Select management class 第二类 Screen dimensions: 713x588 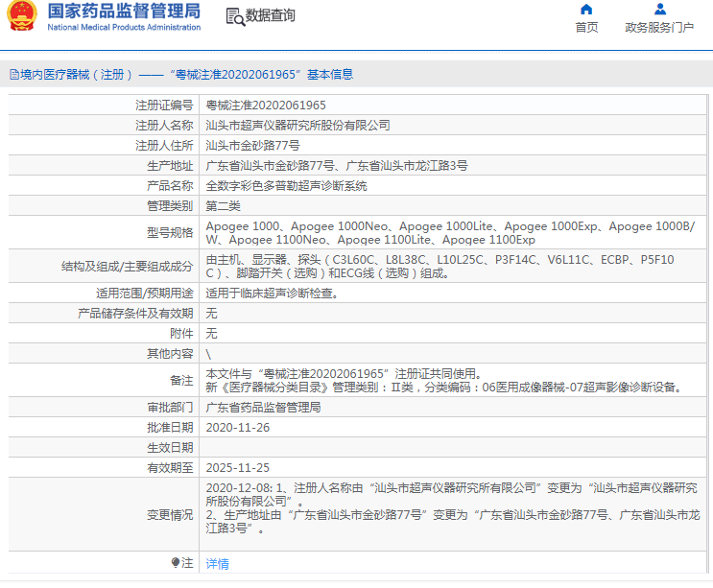click(x=223, y=206)
